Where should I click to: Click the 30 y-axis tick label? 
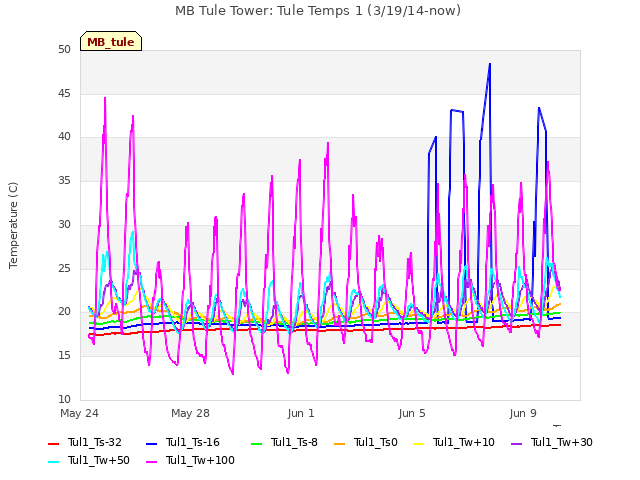click(64, 224)
